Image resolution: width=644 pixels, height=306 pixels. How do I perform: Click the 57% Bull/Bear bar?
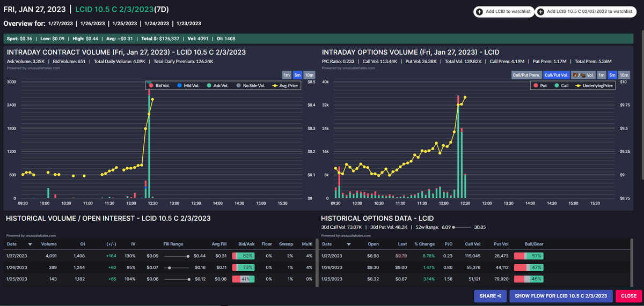(529, 256)
